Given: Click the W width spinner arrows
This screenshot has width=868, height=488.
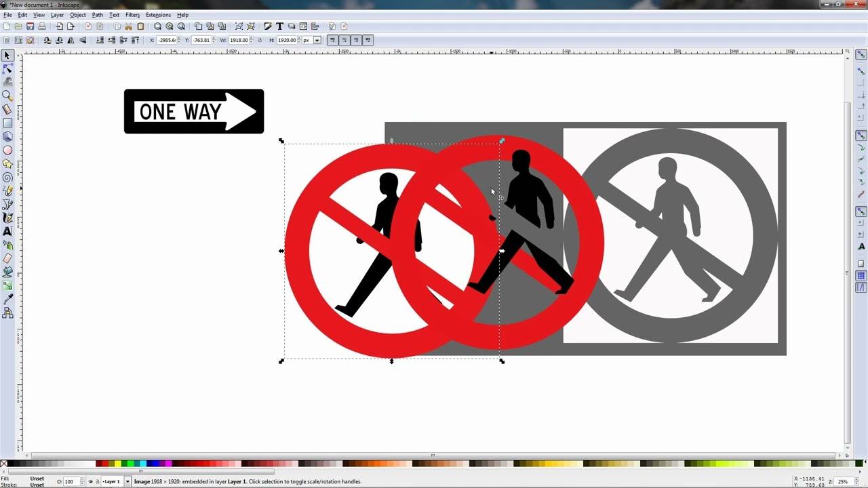Looking at the screenshot, I should tap(252, 40).
